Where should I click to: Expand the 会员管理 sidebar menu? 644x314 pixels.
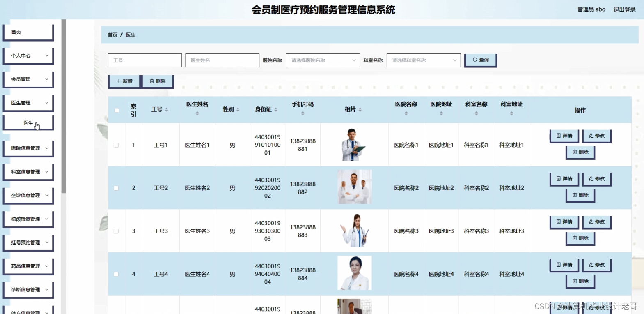click(x=28, y=79)
